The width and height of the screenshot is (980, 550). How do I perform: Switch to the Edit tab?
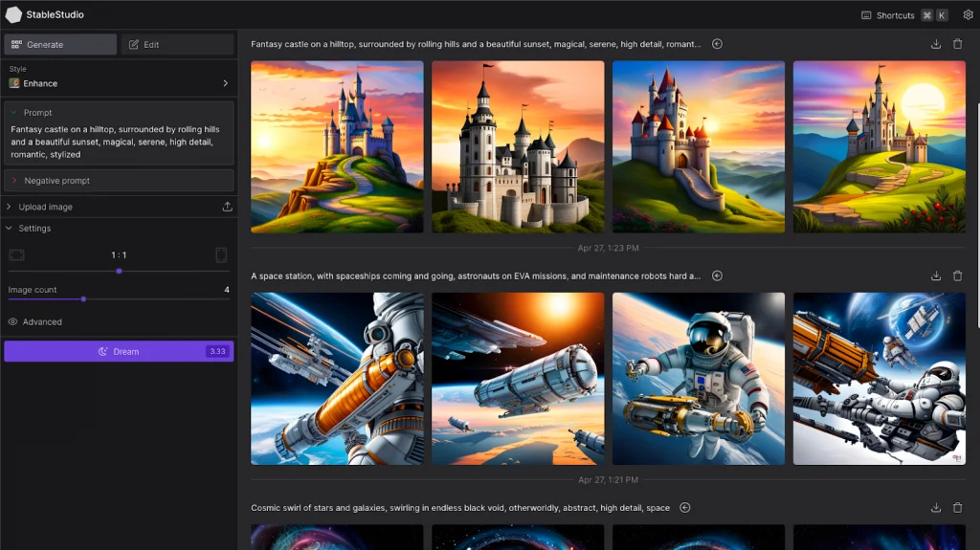pos(177,45)
